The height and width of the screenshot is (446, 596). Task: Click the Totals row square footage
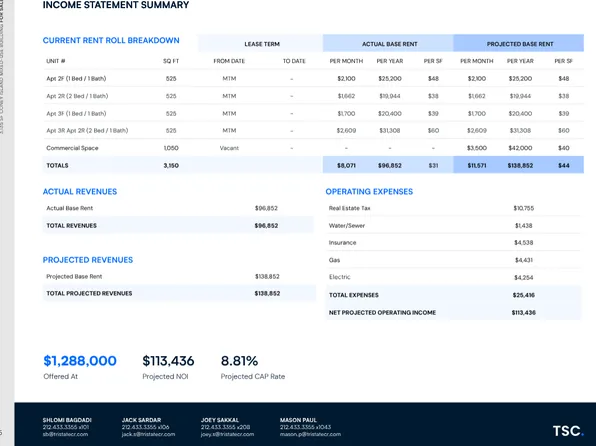pos(171,165)
